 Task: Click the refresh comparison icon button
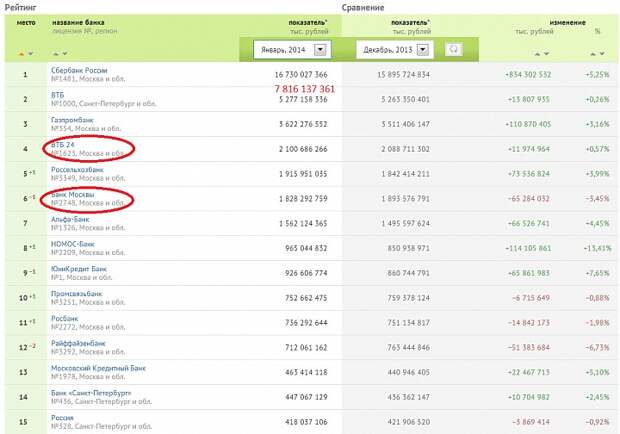tap(454, 49)
